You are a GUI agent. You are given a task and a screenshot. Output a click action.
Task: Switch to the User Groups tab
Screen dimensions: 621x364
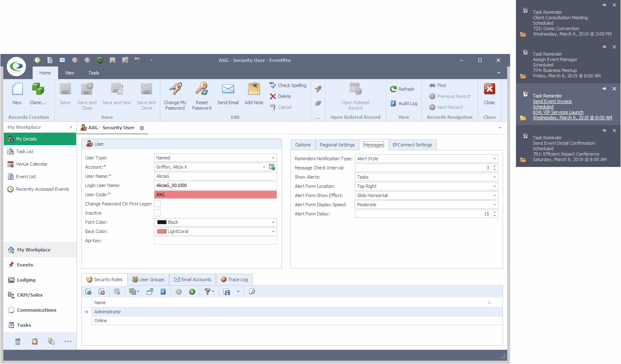[148, 279]
